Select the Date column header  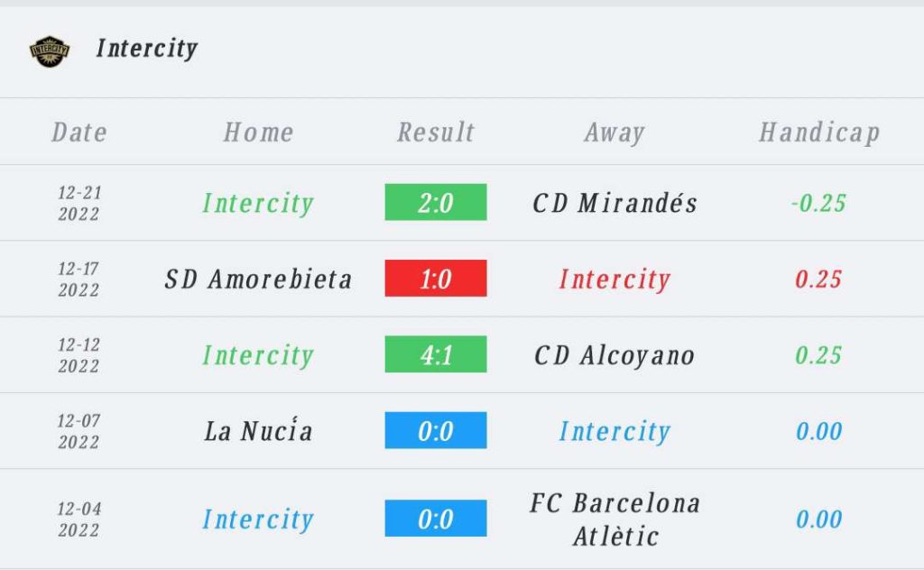(79, 132)
